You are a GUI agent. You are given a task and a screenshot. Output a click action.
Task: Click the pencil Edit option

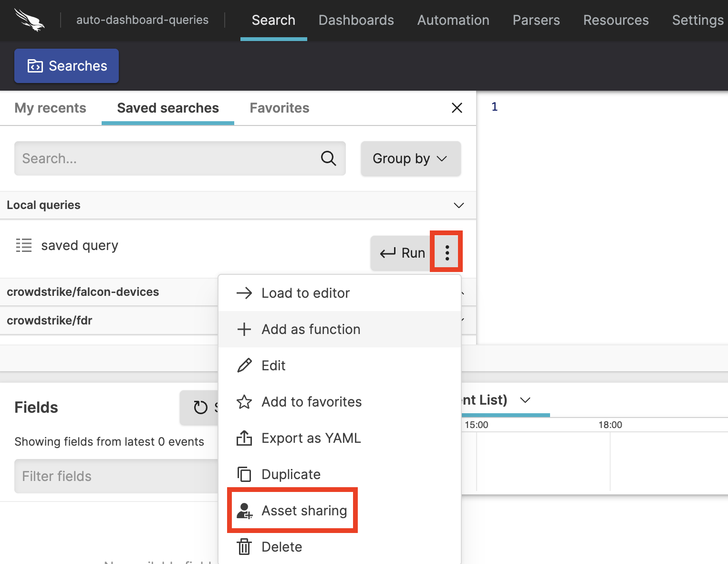point(273,366)
